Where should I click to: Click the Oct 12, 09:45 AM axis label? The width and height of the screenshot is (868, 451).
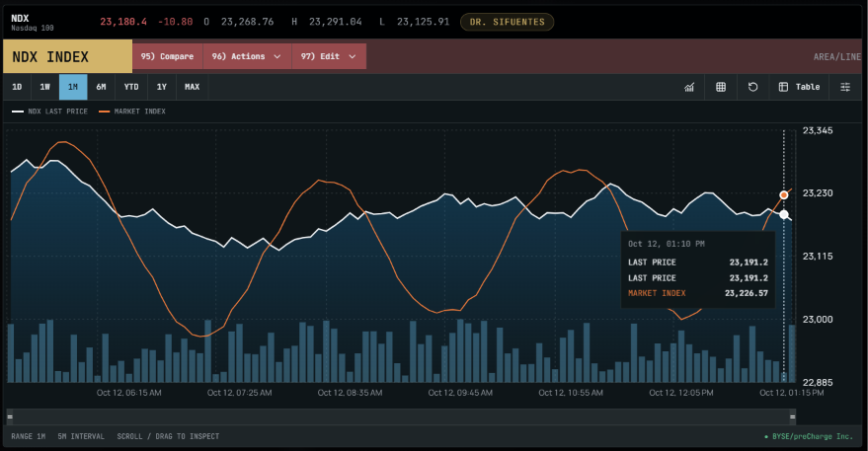(460, 393)
